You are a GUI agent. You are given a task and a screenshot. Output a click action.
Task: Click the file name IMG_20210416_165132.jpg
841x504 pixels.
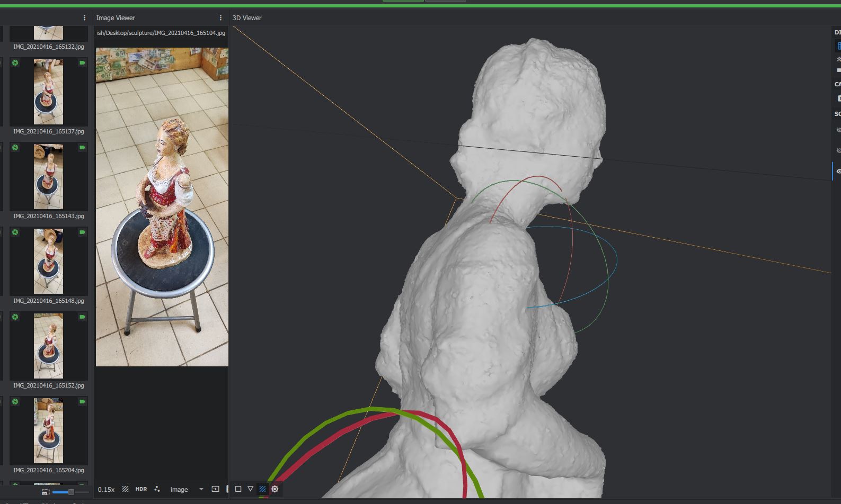[48, 47]
